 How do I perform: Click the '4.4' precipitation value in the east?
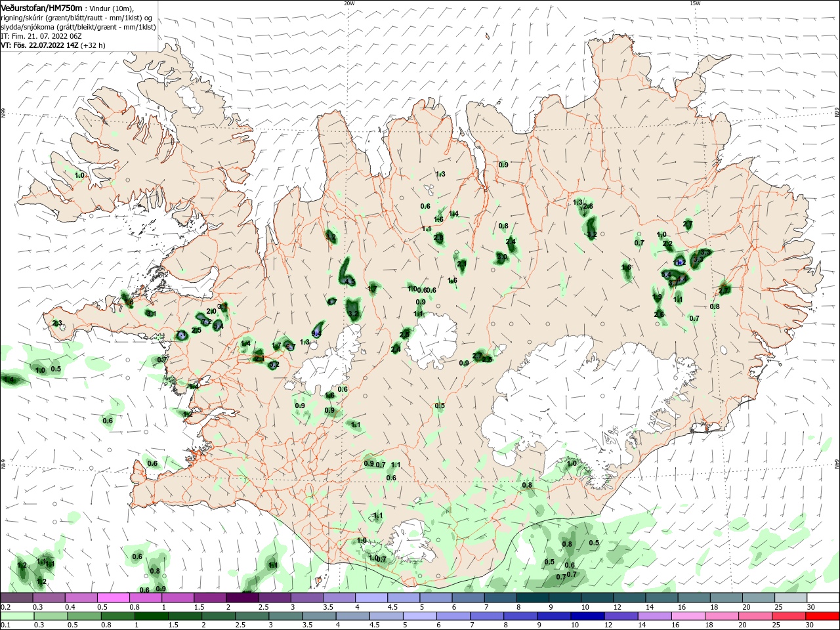click(x=682, y=279)
